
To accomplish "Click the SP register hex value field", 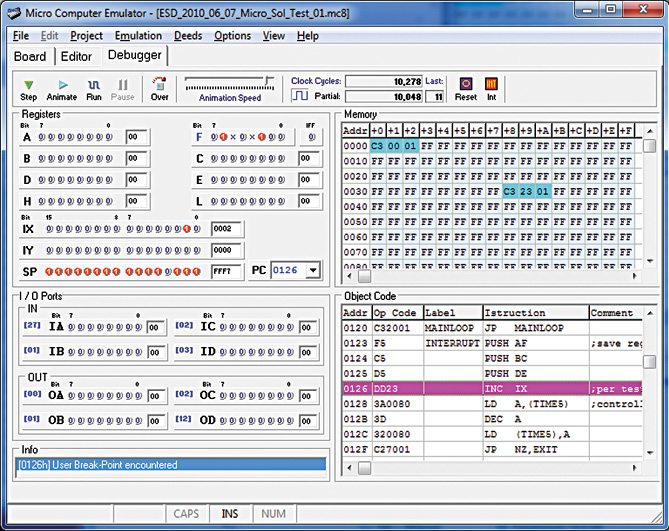I will pos(226,271).
